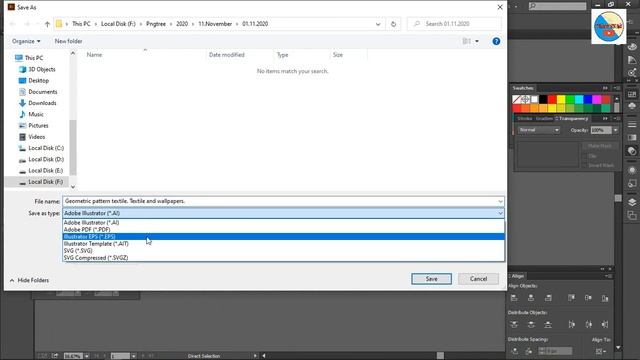The height and width of the screenshot is (360, 640).
Task: Open the Artboards panel icon in dock
Action: coord(632,216)
